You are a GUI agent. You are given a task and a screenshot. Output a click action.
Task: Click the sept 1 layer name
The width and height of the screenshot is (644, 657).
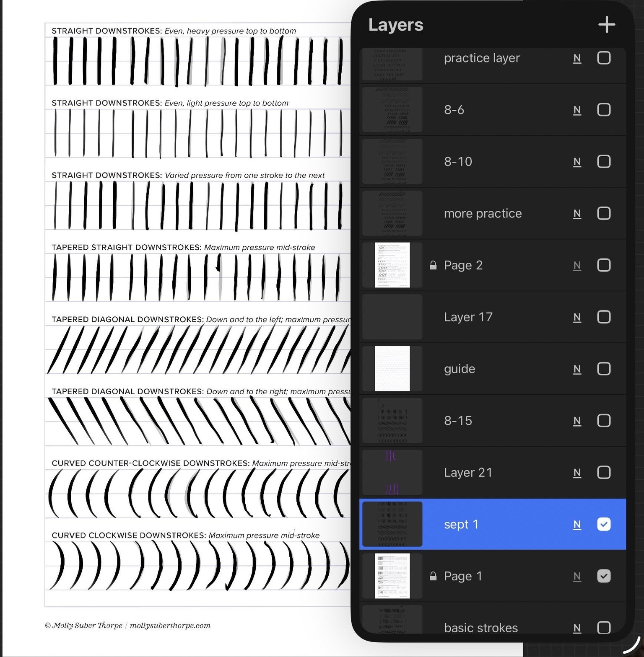(461, 525)
